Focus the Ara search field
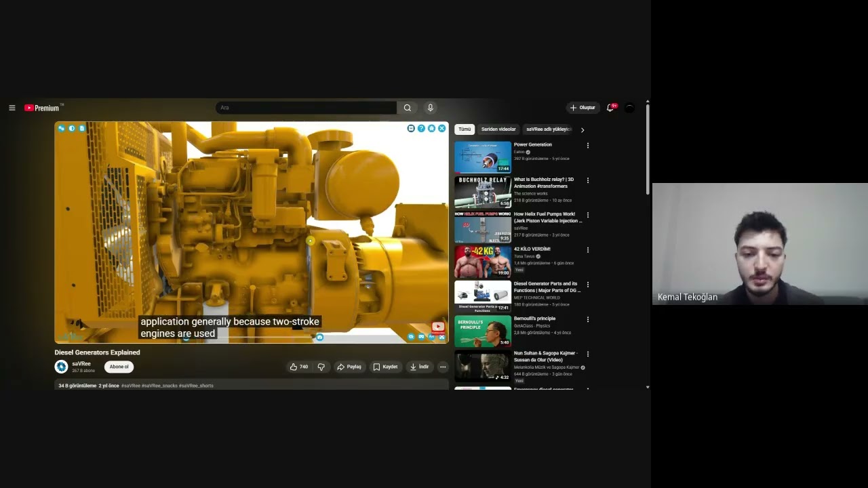 306,108
